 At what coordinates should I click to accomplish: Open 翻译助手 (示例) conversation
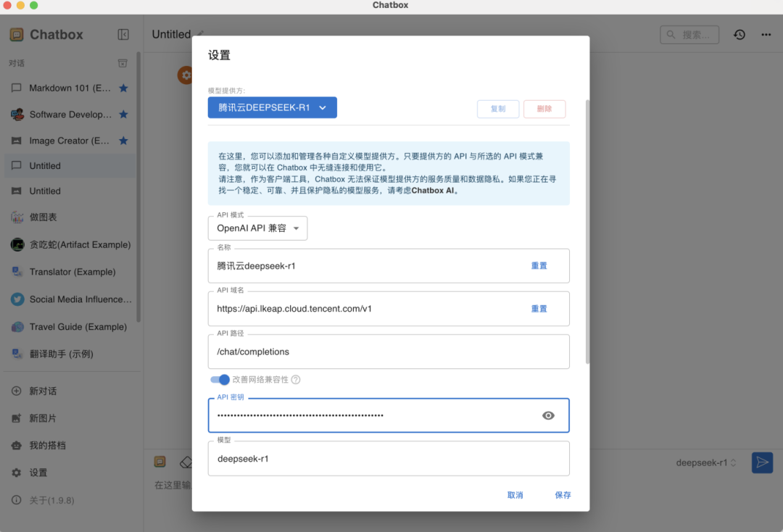(70, 354)
